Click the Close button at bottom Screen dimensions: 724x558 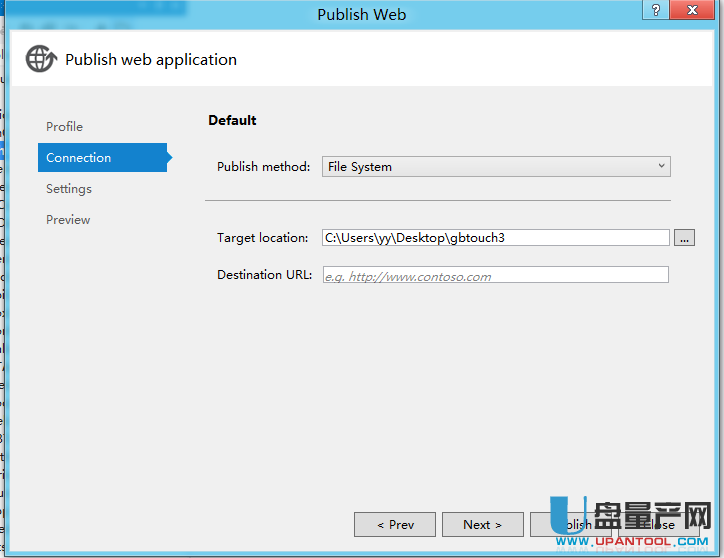pos(659,524)
